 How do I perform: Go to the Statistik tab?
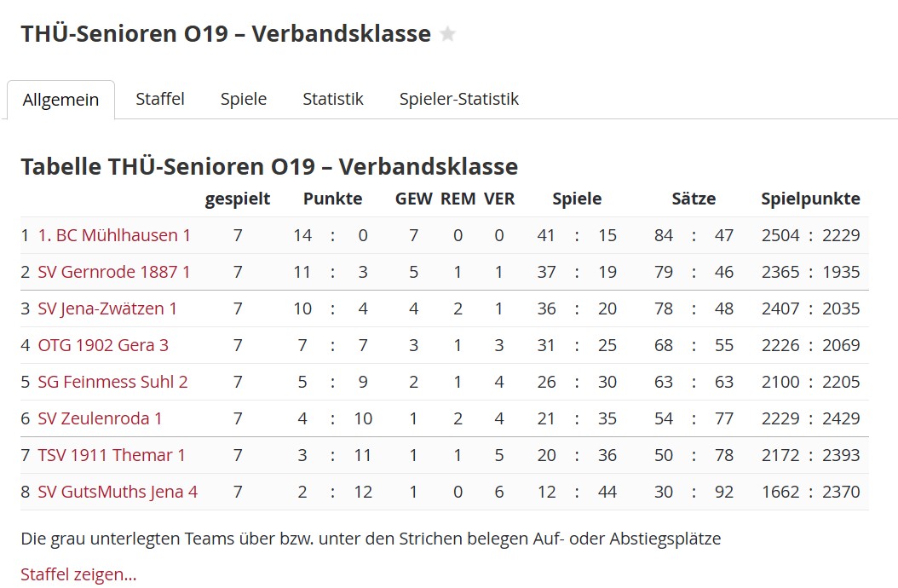tap(333, 99)
